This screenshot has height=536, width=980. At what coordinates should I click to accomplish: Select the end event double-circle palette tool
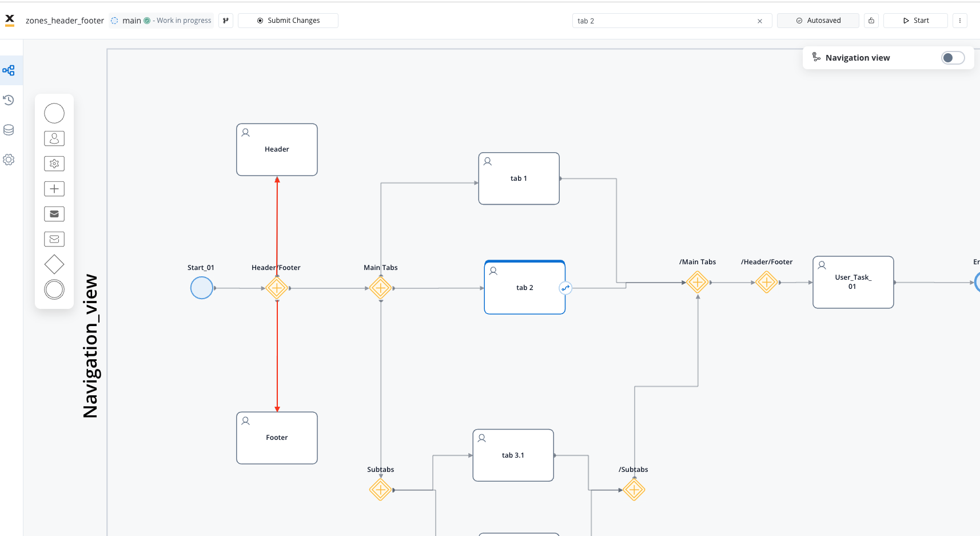point(54,289)
